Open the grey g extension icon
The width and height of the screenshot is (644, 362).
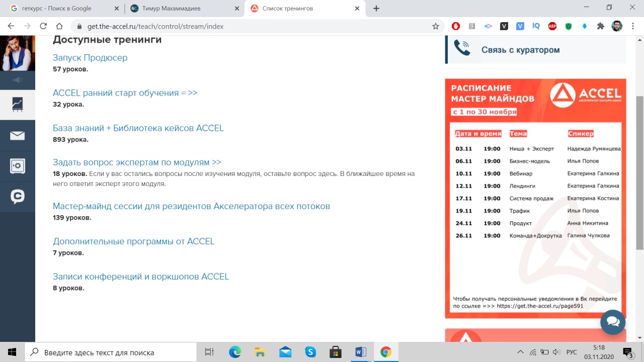click(x=472, y=26)
